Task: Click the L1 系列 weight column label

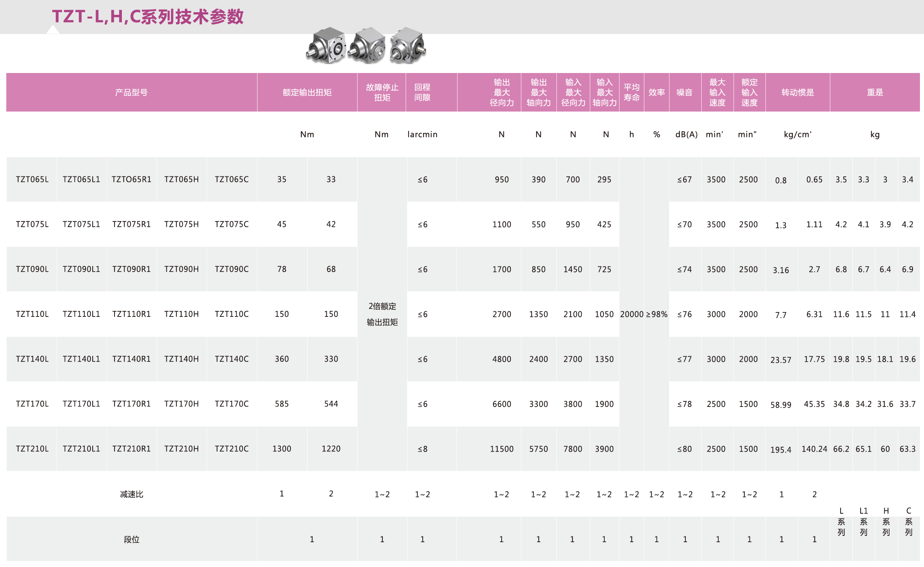Action: pos(864,521)
